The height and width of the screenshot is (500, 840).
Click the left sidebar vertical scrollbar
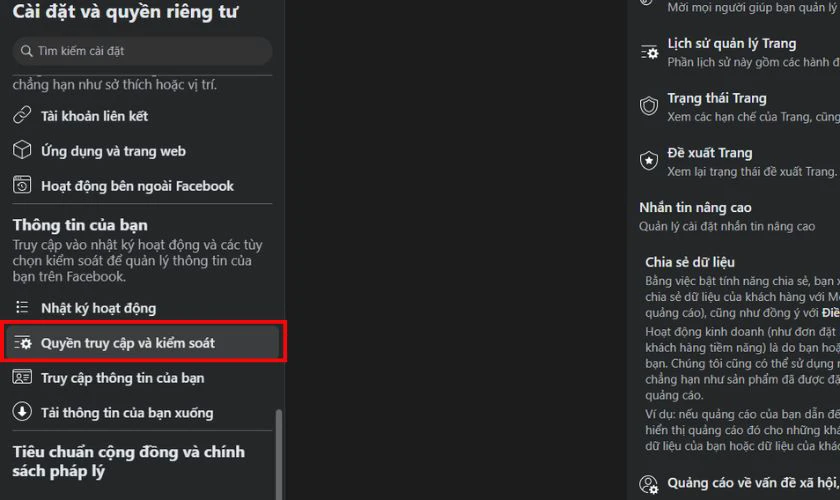279,454
